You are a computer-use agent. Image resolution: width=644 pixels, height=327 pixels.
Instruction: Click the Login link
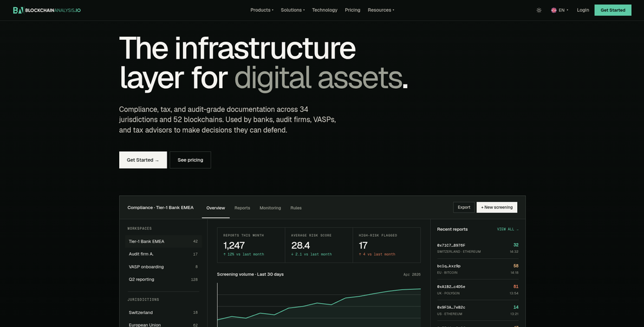pos(583,10)
